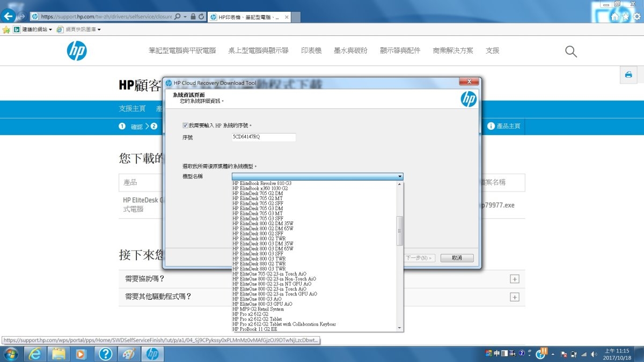644x362 pixels.
Task: Select HP EliteBook x360 1030 G2
Action: (x=260, y=188)
